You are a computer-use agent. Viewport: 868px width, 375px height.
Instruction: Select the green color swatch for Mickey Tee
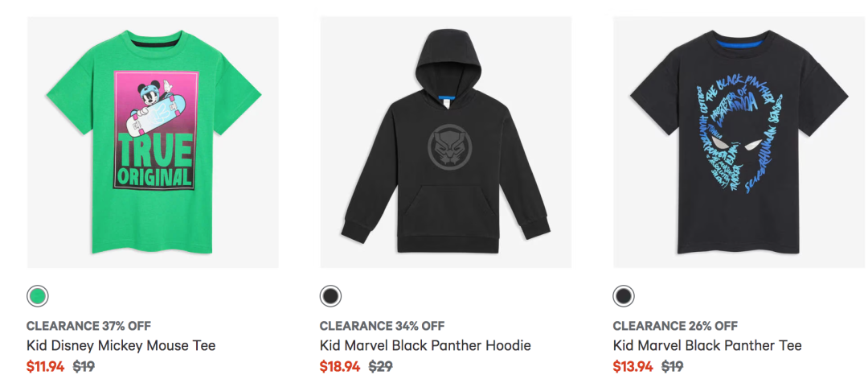[37, 296]
